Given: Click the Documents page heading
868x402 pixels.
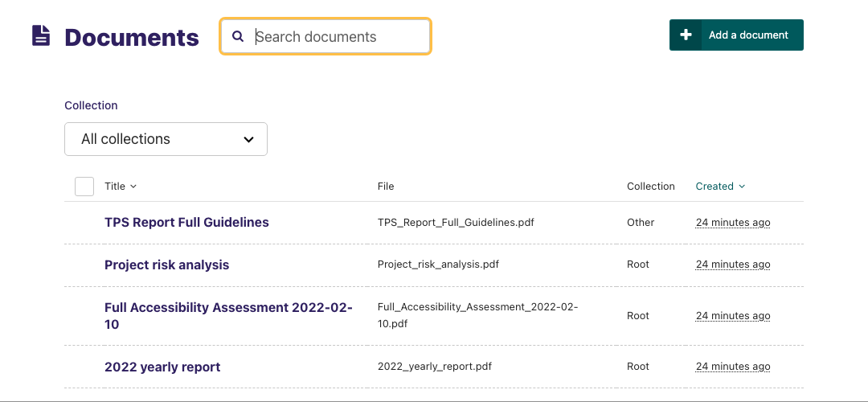Looking at the screenshot, I should tap(132, 37).
